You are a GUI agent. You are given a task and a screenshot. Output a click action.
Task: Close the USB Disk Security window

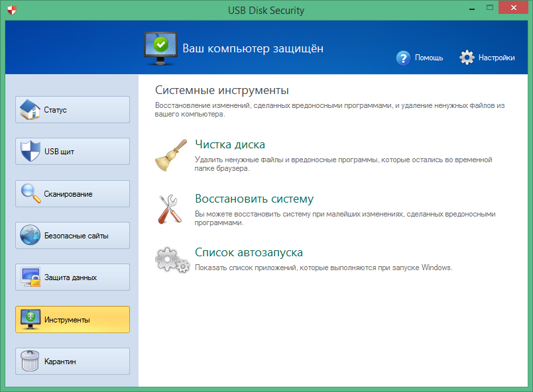513,7
